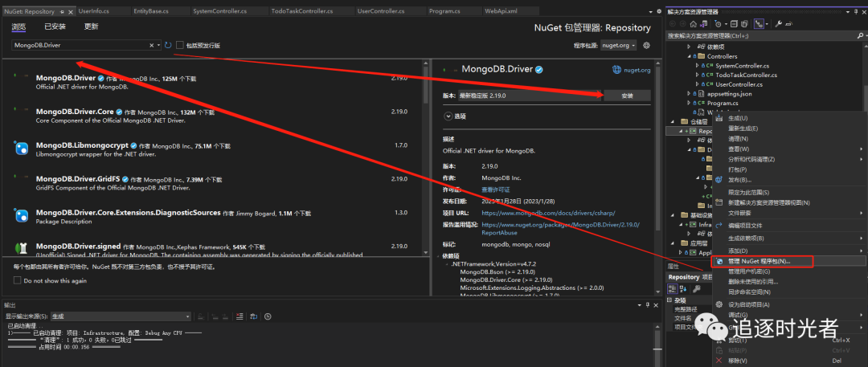The height and width of the screenshot is (367, 868).
Task: Select UserController.cs in Solution Explorer
Action: tap(739, 84)
